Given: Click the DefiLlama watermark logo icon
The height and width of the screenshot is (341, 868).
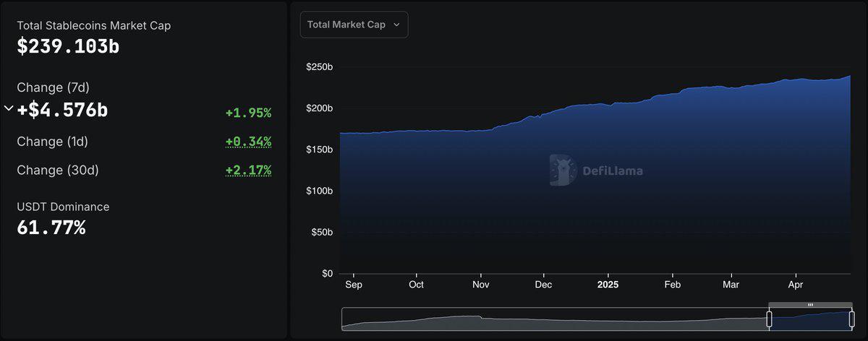Looking at the screenshot, I should point(562,170).
